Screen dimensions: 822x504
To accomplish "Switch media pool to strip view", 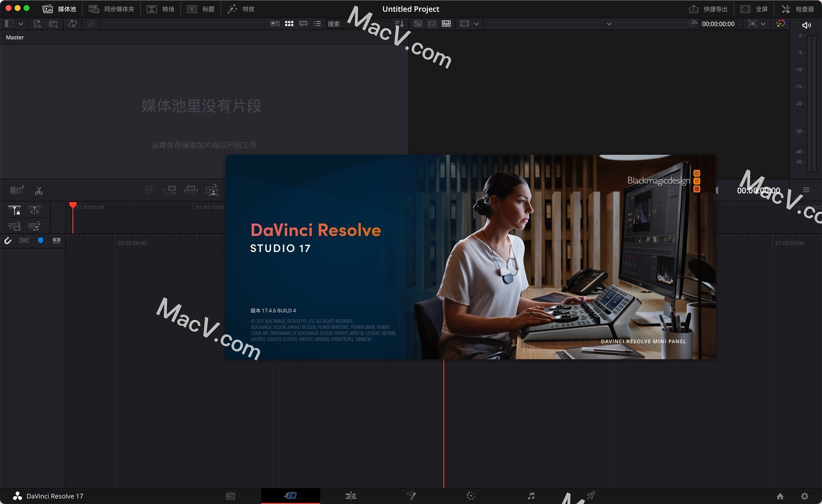I will pyautogui.click(x=303, y=24).
